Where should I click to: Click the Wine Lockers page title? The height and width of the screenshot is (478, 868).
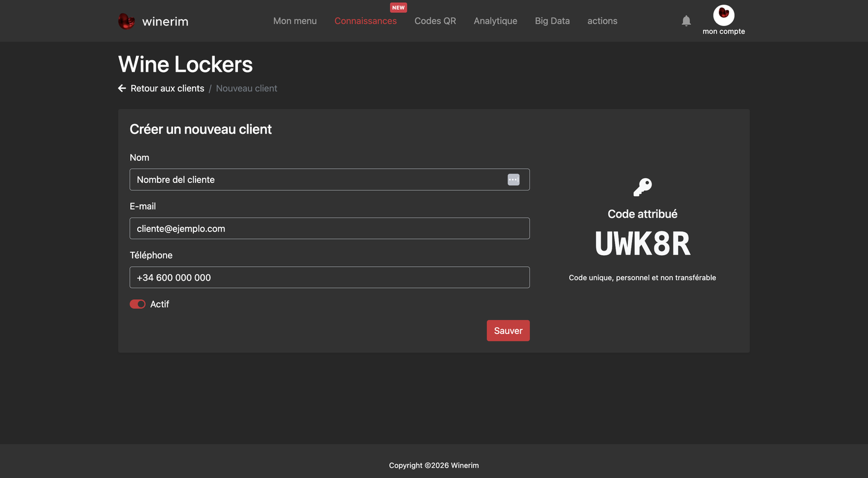coord(185,64)
